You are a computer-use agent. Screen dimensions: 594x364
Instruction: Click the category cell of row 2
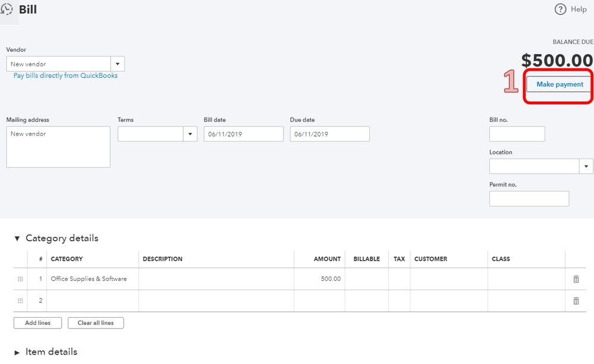92,301
